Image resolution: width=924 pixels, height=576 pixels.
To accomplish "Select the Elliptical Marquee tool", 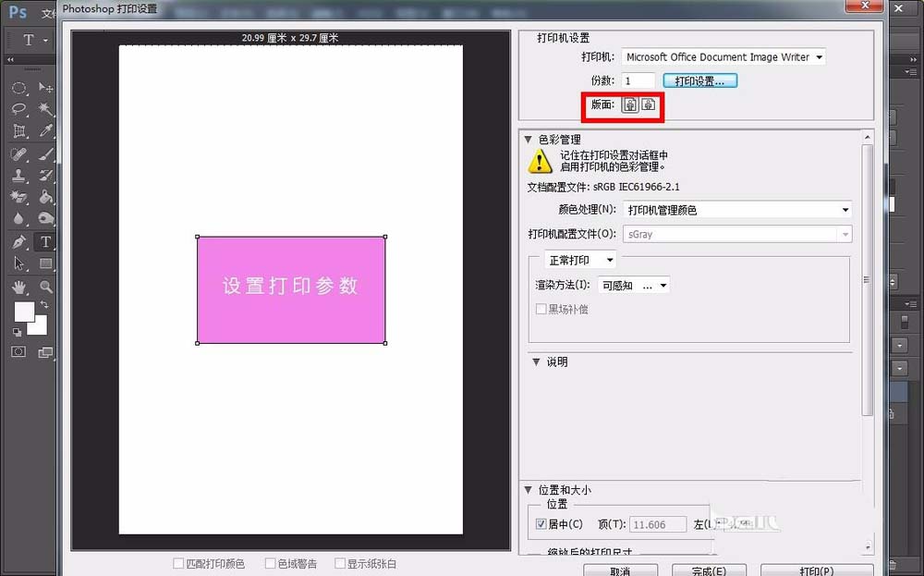I will point(18,88).
